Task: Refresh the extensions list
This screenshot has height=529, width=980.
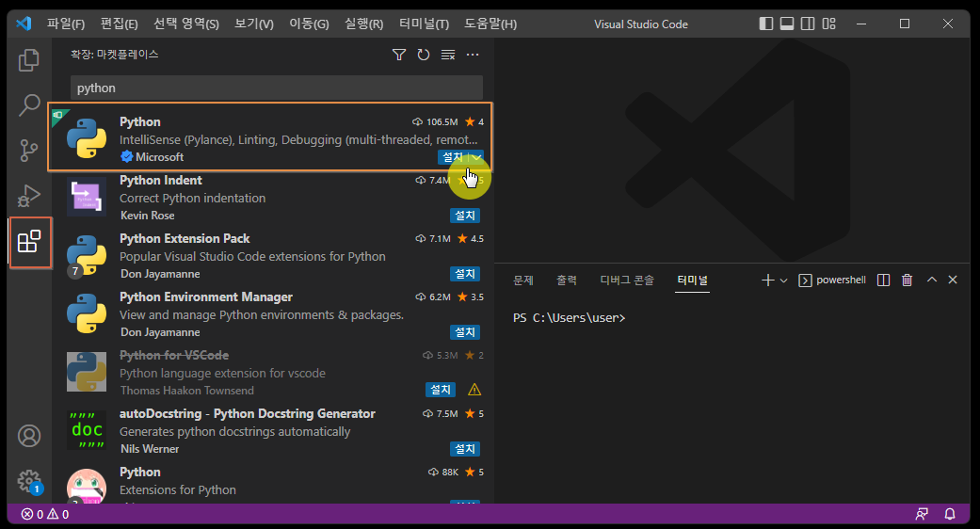Action: [x=423, y=55]
